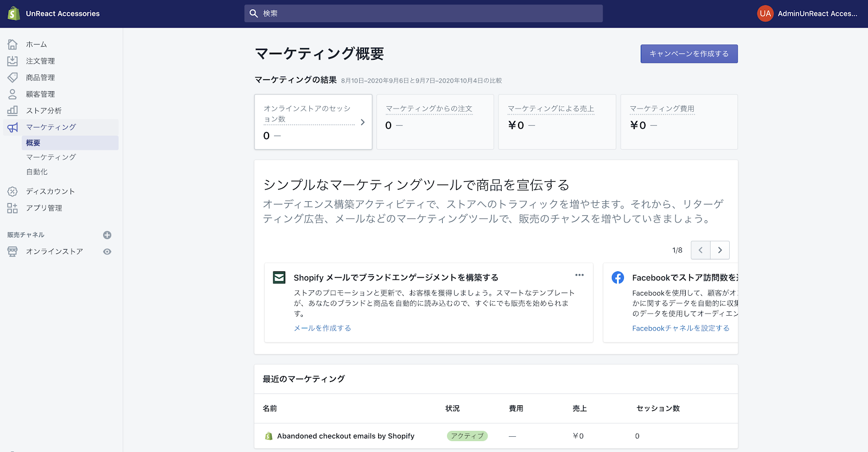The width and height of the screenshot is (868, 452).
Task: Click the Shopify logo icon
Action: [x=14, y=14]
